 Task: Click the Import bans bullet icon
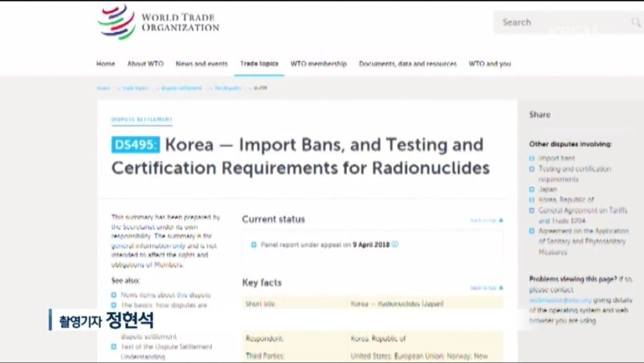pos(532,158)
